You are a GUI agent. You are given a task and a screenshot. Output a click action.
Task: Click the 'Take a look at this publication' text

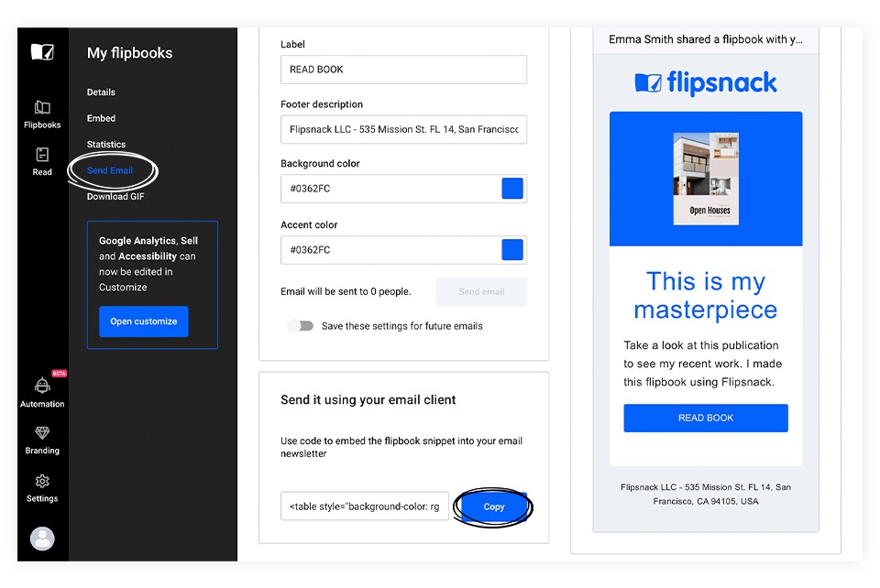click(703, 364)
